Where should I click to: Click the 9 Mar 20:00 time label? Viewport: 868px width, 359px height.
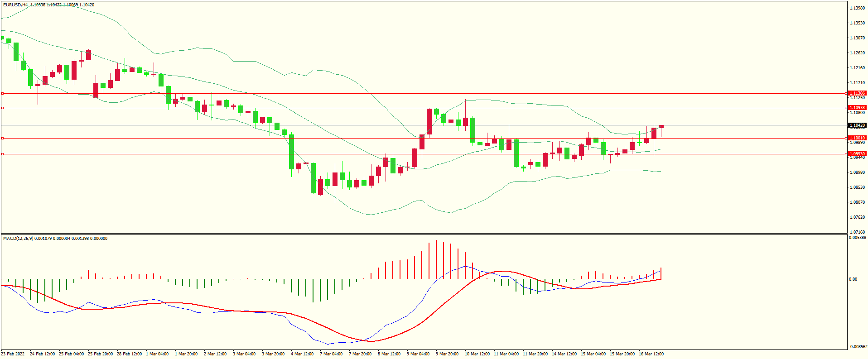(447, 354)
